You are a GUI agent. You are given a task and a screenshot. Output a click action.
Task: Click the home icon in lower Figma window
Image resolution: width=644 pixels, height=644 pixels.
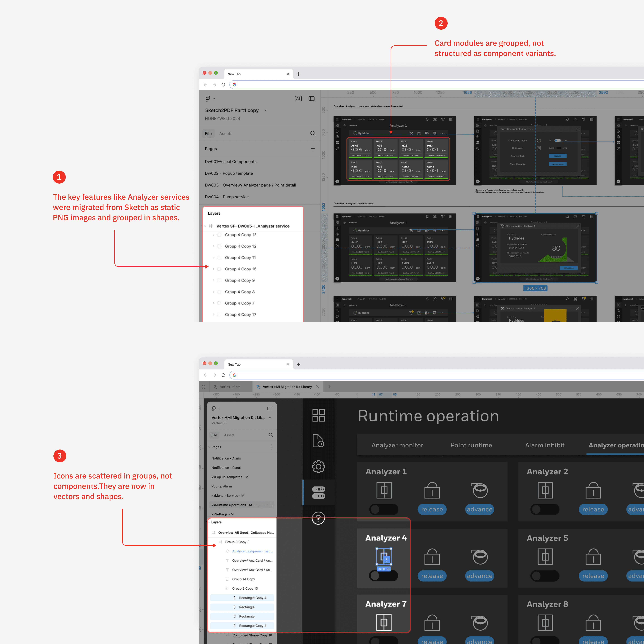coord(203,387)
